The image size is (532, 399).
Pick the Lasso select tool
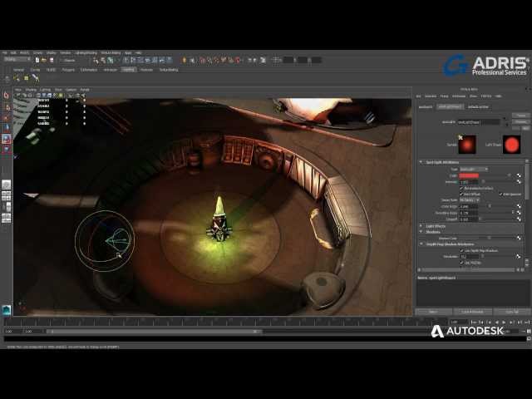click(x=7, y=107)
